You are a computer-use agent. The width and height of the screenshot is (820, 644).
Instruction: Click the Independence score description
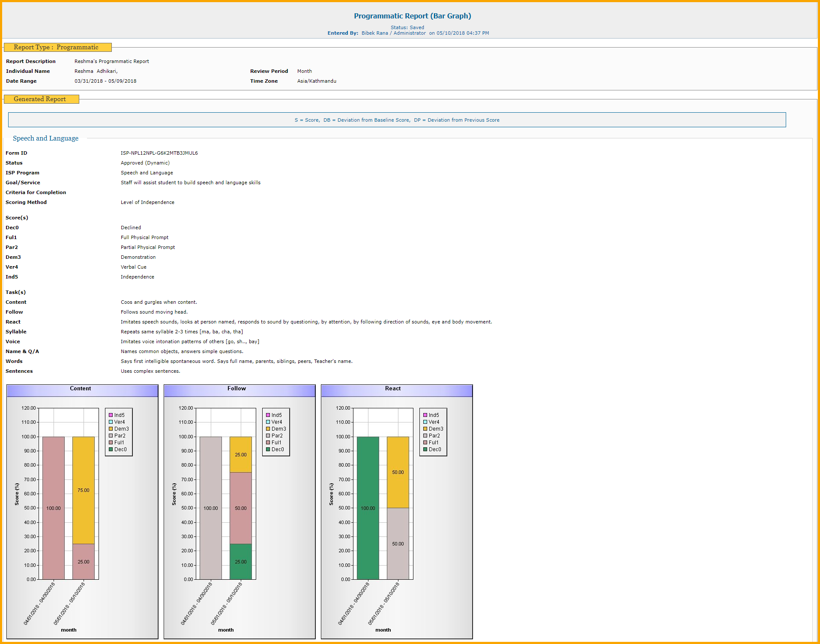pyautogui.click(x=137, y=277)
